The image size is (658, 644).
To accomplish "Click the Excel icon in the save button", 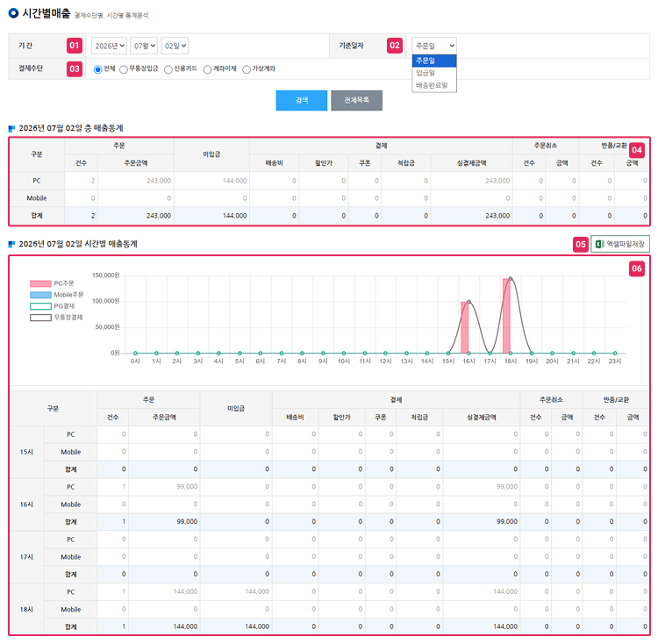I will [x=600, y=244].
